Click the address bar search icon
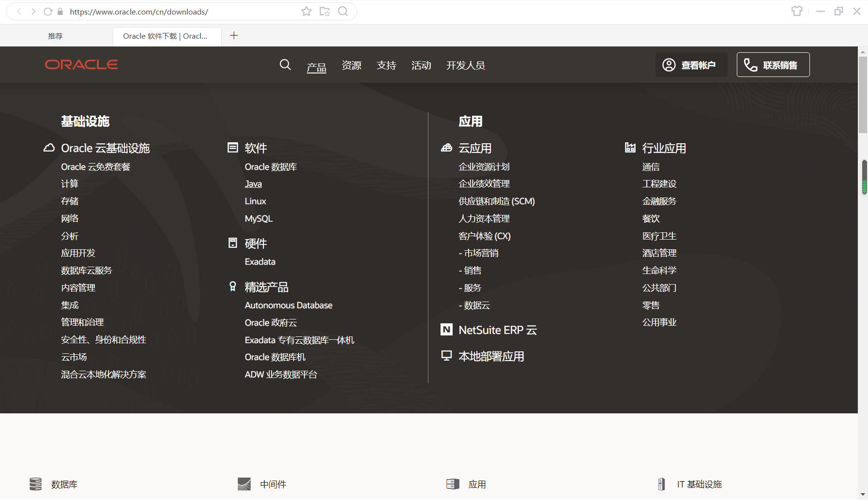This screenshot has height=500, width=868. coord(343,11)
